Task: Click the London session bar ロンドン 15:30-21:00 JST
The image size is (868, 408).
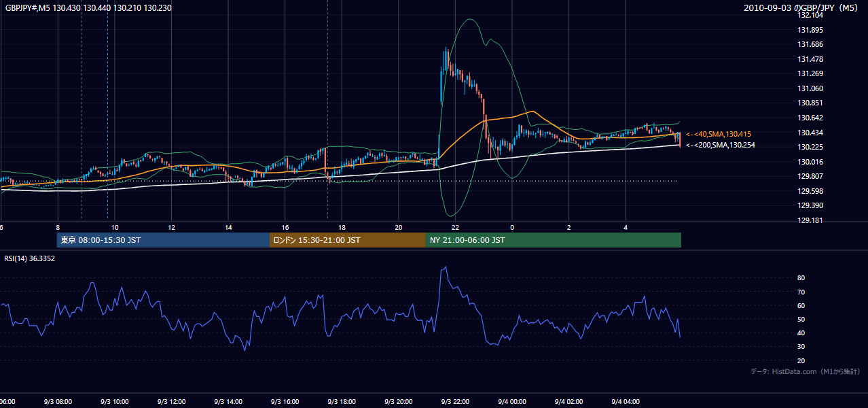Action: pos(348,240)
